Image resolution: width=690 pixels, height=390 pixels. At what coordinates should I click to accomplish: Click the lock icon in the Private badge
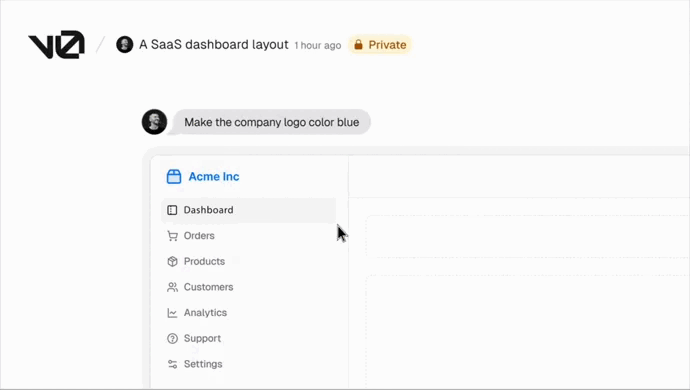(358, 45)
